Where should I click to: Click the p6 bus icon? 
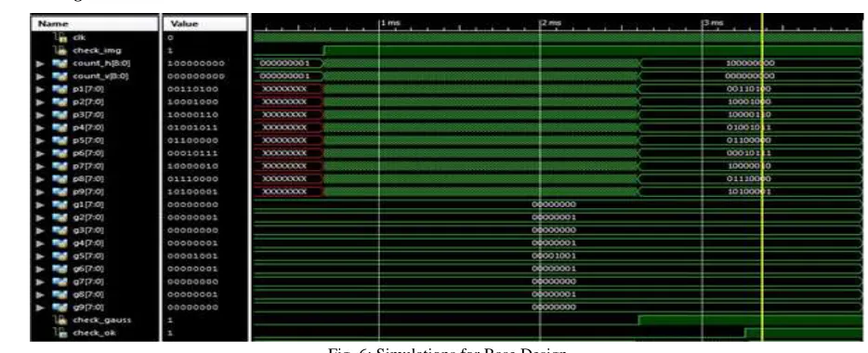click(59, 153)
